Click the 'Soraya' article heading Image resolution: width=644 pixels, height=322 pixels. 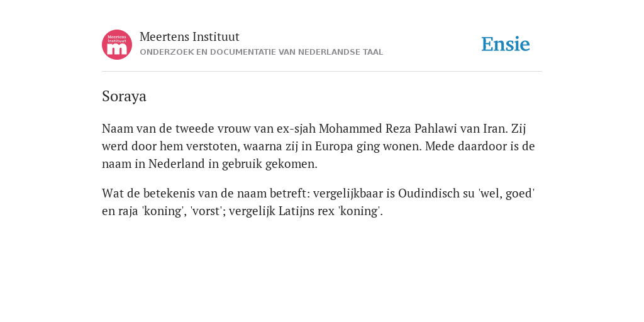tap(124, 96)
